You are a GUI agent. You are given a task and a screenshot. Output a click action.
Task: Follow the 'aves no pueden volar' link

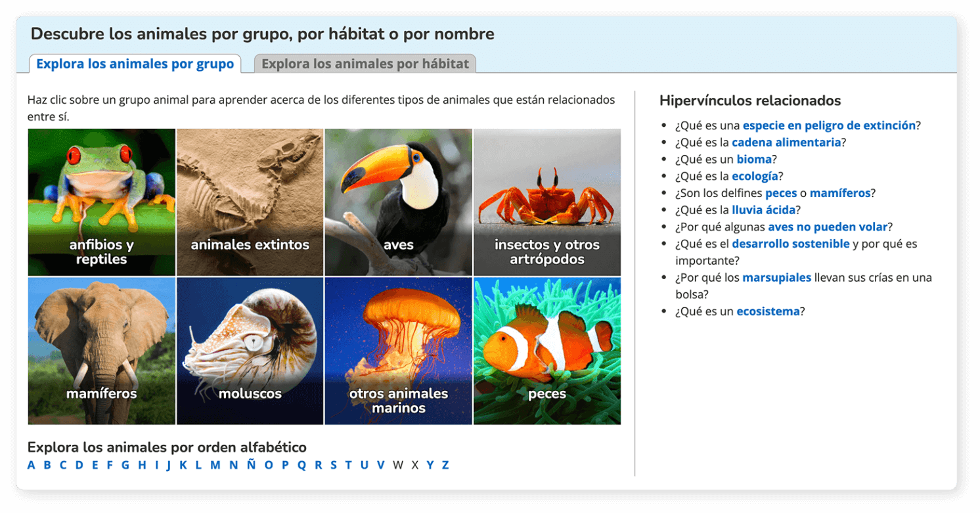coord(828,227)
